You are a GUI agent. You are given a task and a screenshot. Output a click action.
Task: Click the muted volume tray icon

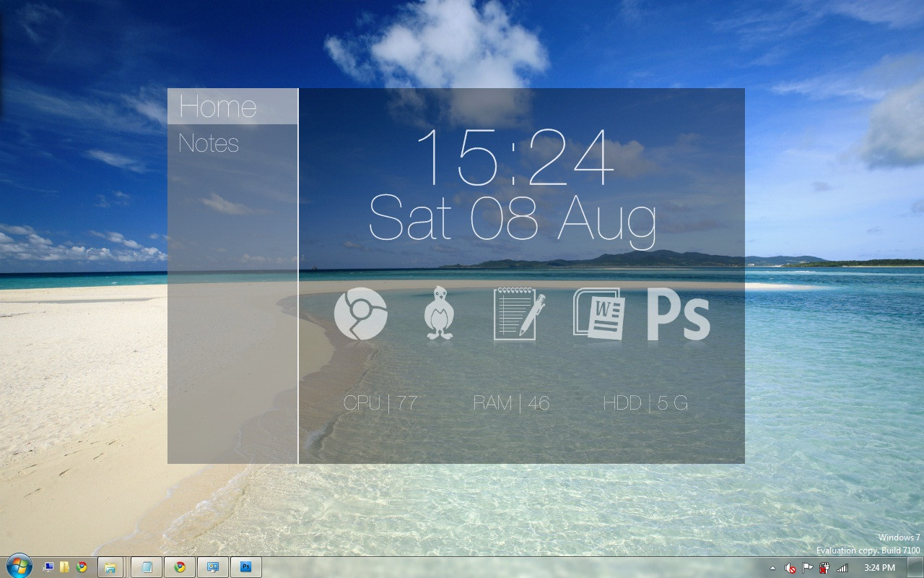point(791,568)
